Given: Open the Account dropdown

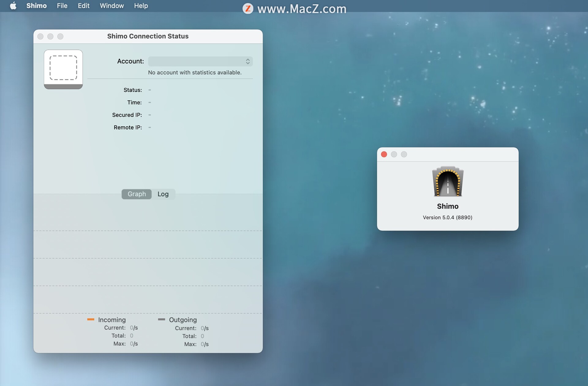Looking at the screenshot, I should 200,61.
